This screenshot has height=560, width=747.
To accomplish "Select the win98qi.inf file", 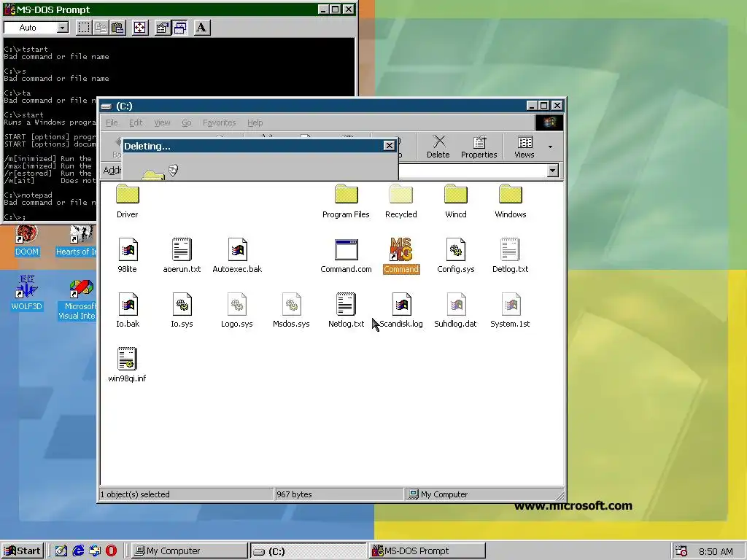I will coord(127,365).
